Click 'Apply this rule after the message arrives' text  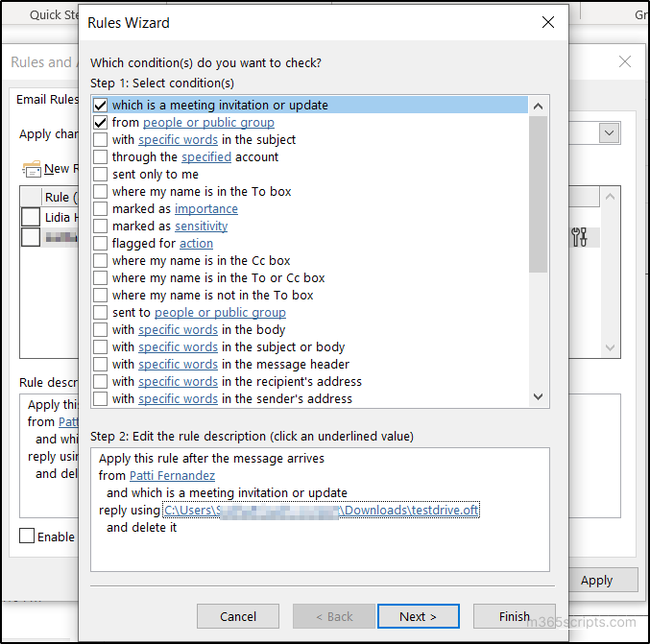(x=211, y=459)
